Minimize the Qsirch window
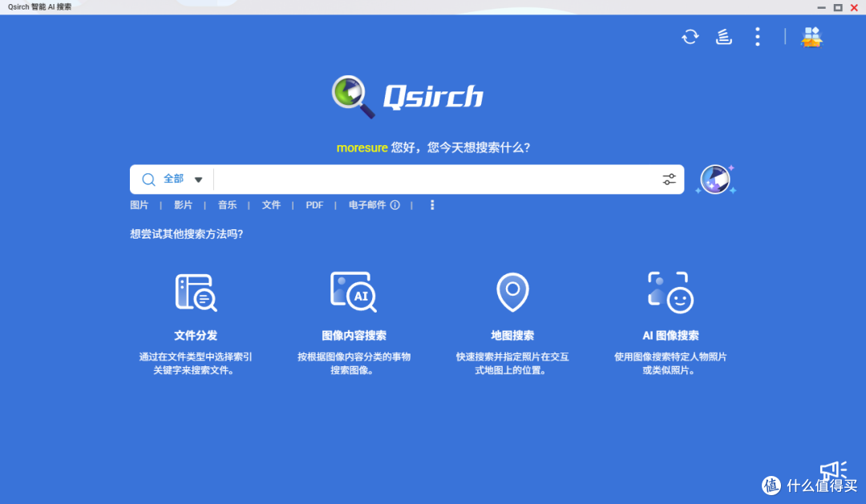The image size is (866, 504). (x=821, y=7)
